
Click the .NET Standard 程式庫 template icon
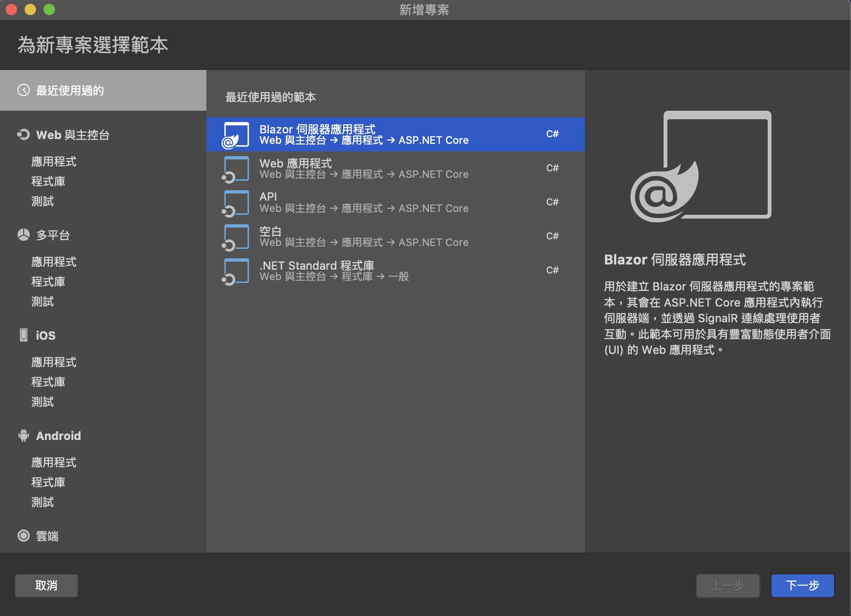point(236,271)
